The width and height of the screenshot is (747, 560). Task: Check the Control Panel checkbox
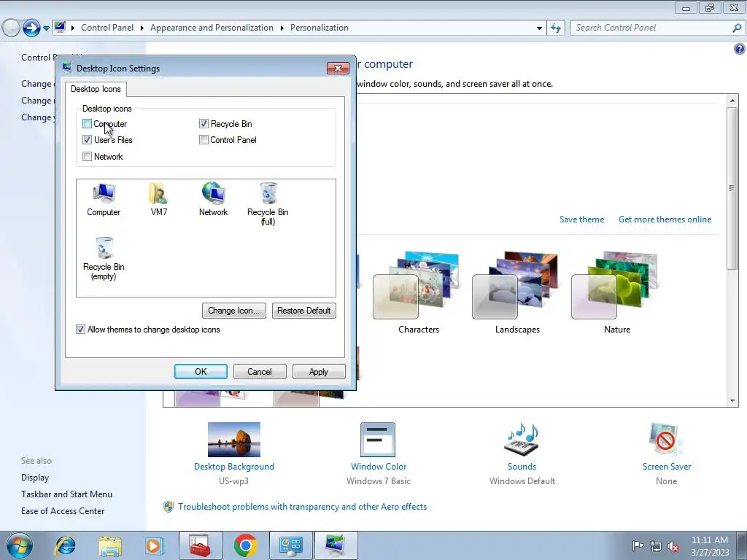click(204, 139)
